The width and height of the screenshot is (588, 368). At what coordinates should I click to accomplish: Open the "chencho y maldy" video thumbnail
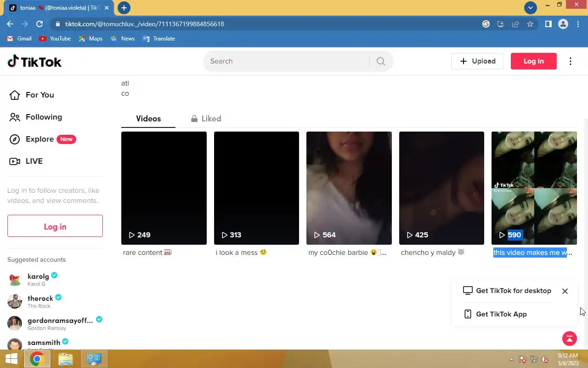tap(441, 188)
